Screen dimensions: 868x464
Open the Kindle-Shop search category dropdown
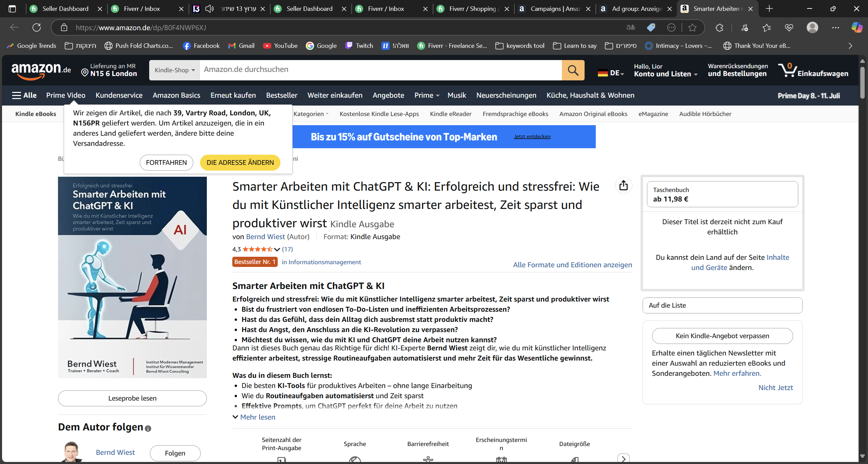pyautogui.click(x=175, y=70)
